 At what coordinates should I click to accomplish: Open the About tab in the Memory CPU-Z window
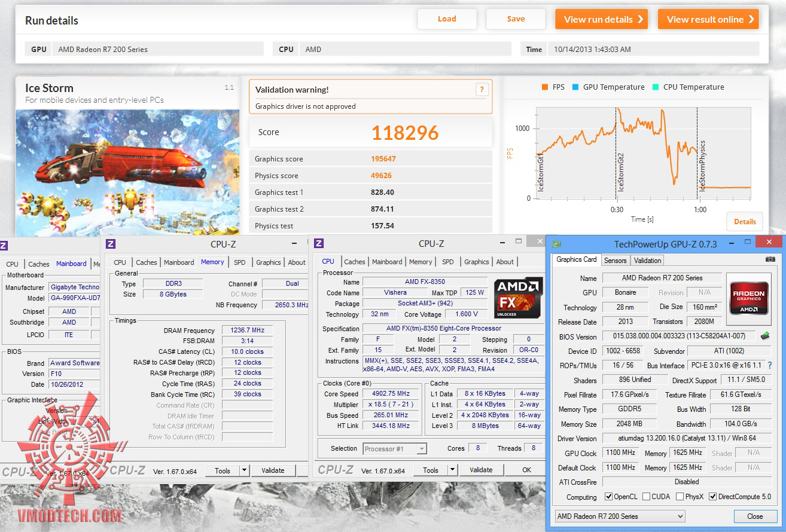tap(297, 262)
